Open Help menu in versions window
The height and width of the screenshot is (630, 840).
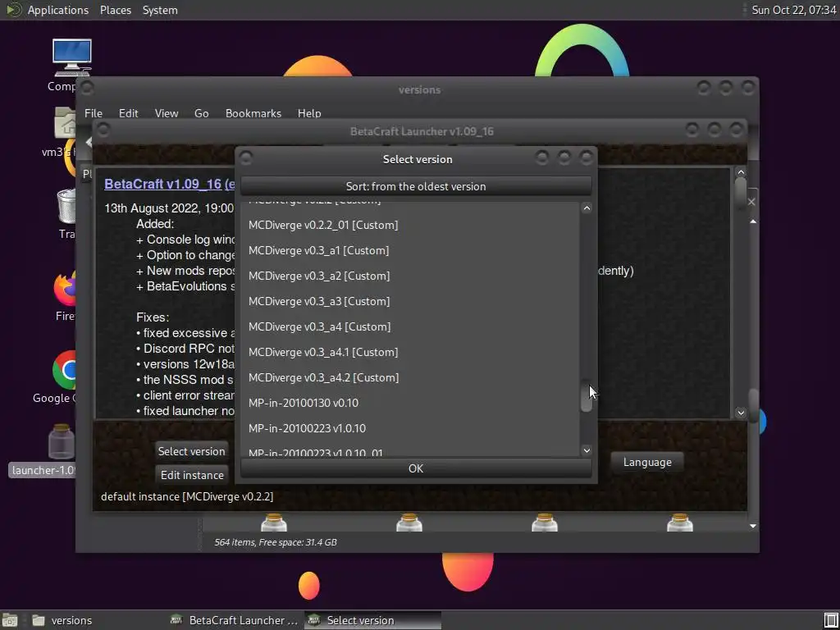coord(309,113)
